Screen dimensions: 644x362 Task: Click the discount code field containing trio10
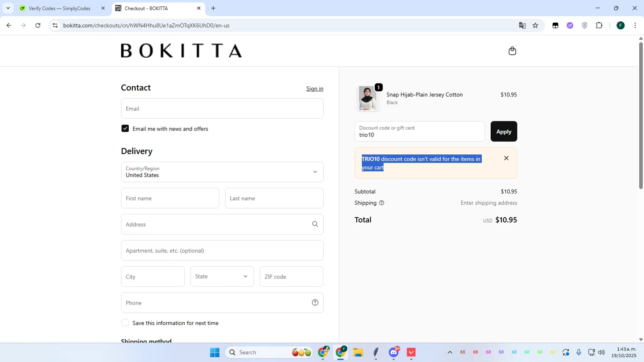click(x=419, y=131)
